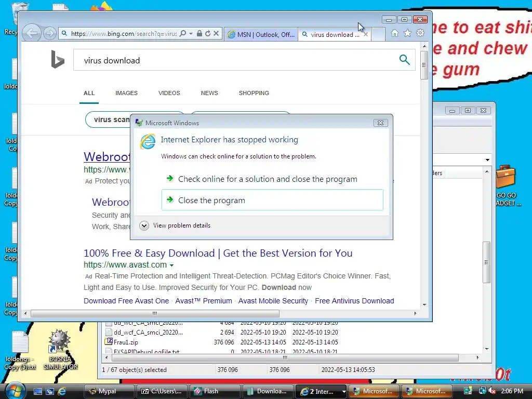Open the 2 Internet Explorer taskbar group dropdown
The height and width of the screenshot is (399, 532).
(x=344, y=392)
